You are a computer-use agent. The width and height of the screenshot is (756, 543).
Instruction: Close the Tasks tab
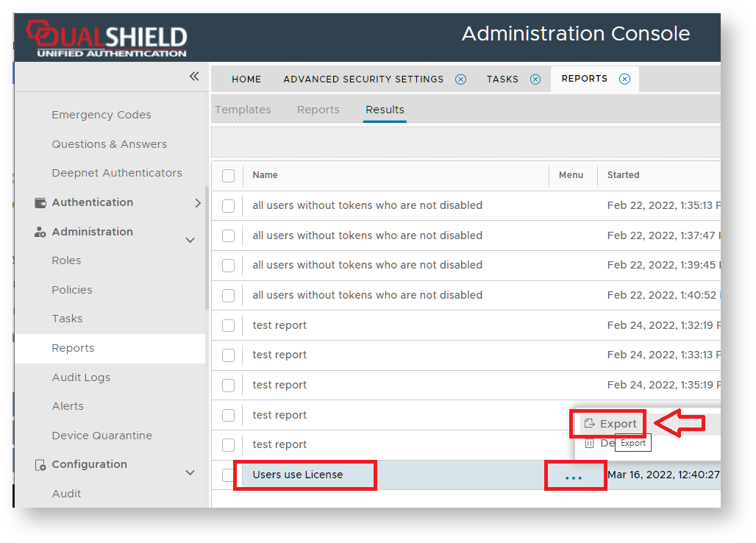click(x=535, y=79)
